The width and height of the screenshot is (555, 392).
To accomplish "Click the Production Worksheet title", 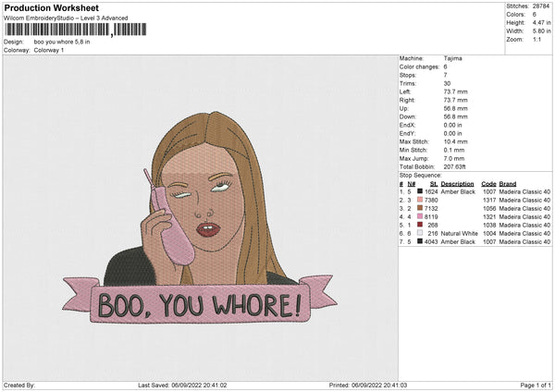I will coord(51,8).
